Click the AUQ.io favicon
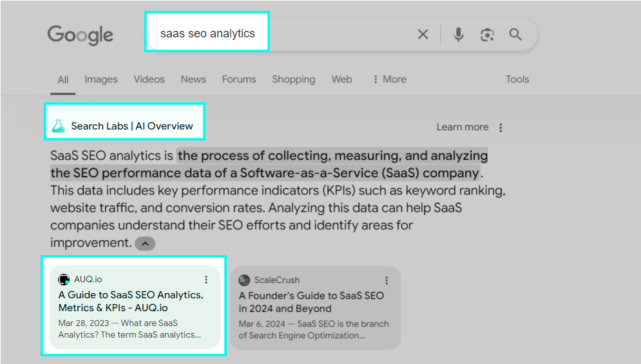The height and width of the screenshot is (364, 641). tap(64, 280)
